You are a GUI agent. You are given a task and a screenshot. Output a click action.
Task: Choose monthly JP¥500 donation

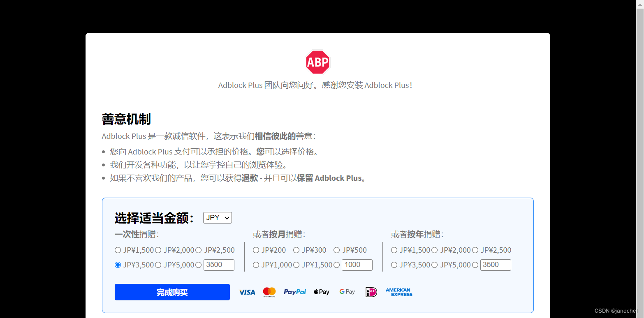337,250
